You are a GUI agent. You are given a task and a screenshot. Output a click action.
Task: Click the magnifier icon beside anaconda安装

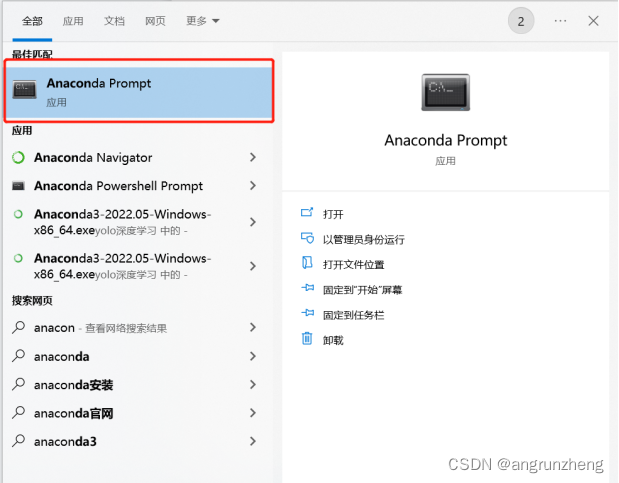tap(18, 384)
